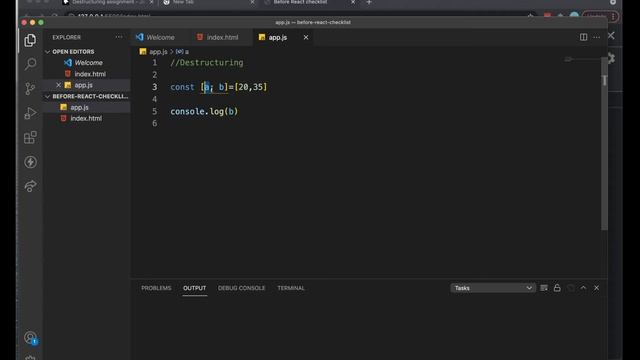
Task: Click the lightning bolt activity bar icon
Action: coord(30,162)
